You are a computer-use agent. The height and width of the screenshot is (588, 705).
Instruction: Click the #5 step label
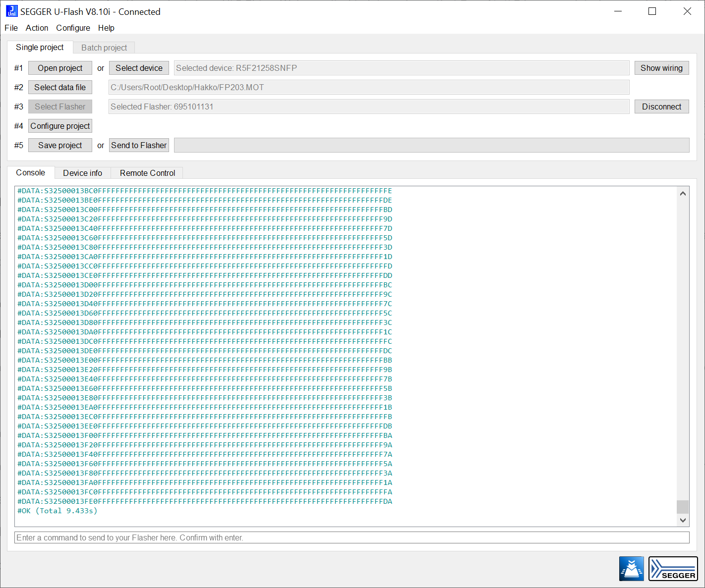(x=18, y=145)
